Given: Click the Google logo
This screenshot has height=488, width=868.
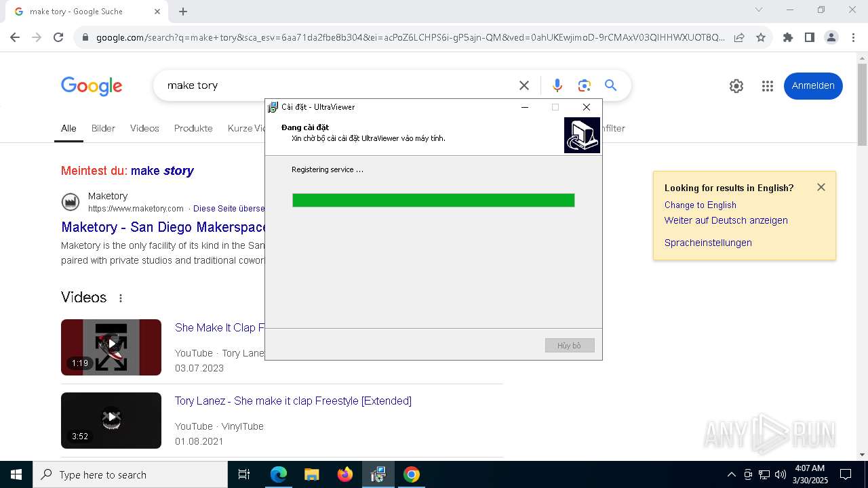Looking at the screenshot, I should (x=92, y=86).
